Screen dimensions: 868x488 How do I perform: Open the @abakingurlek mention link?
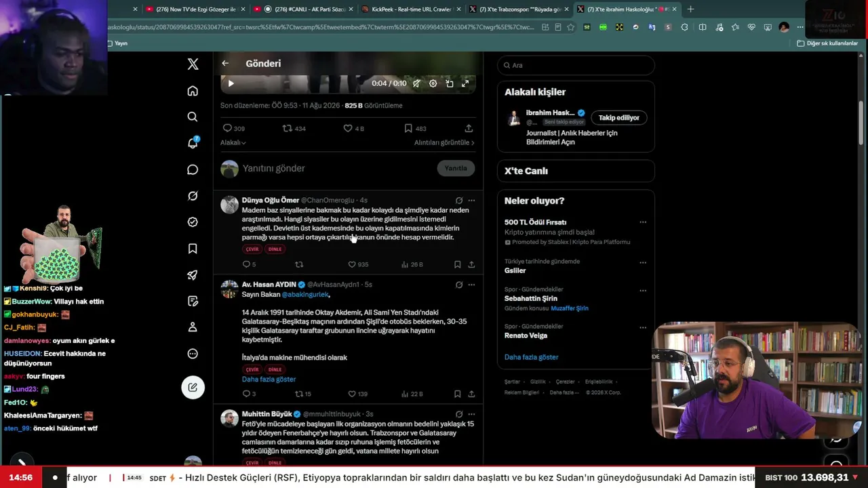305,295
